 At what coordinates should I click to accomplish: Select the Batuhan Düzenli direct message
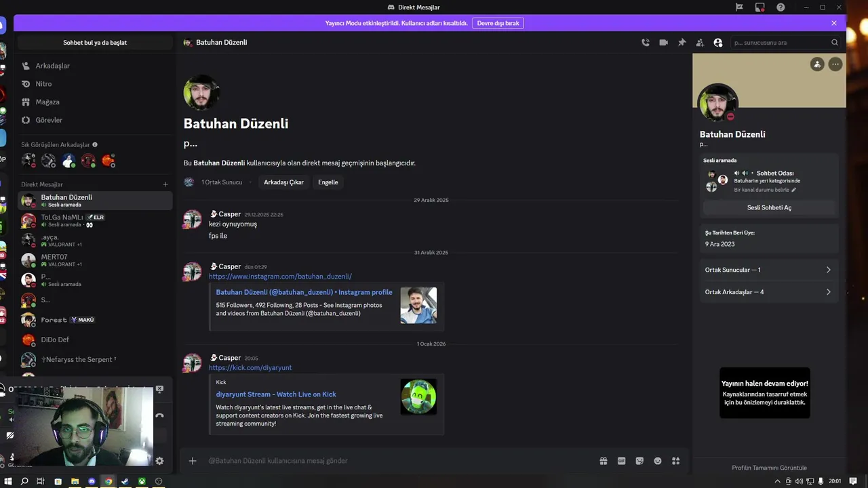pyautogui.click(x=95, y=201)
